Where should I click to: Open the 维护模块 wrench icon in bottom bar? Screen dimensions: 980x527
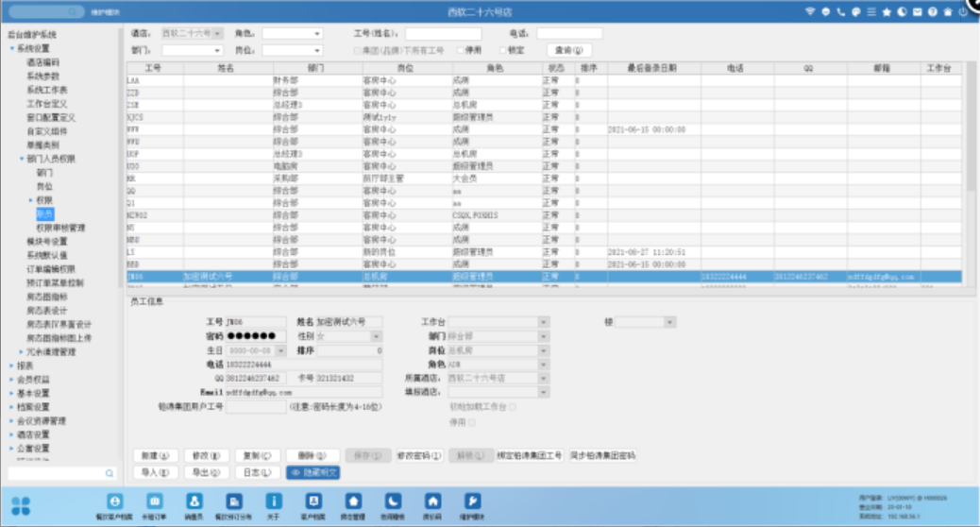click(473, 501)
